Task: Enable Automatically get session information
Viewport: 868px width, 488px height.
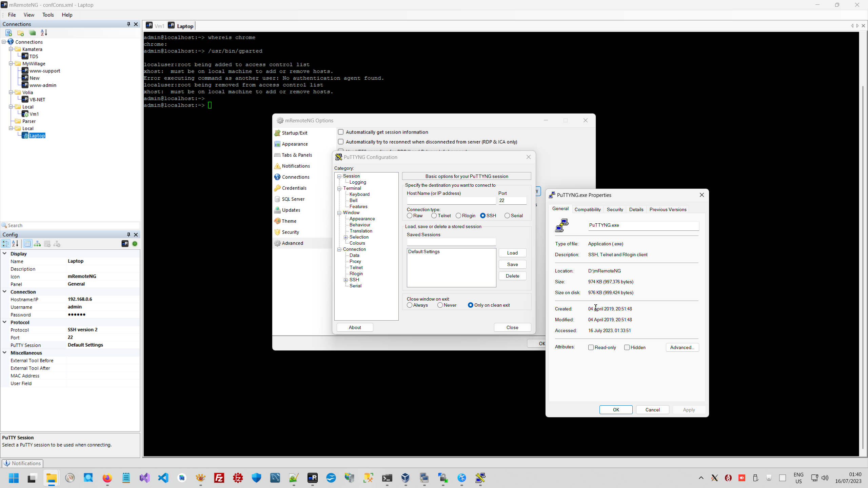Action: (341, 132)
